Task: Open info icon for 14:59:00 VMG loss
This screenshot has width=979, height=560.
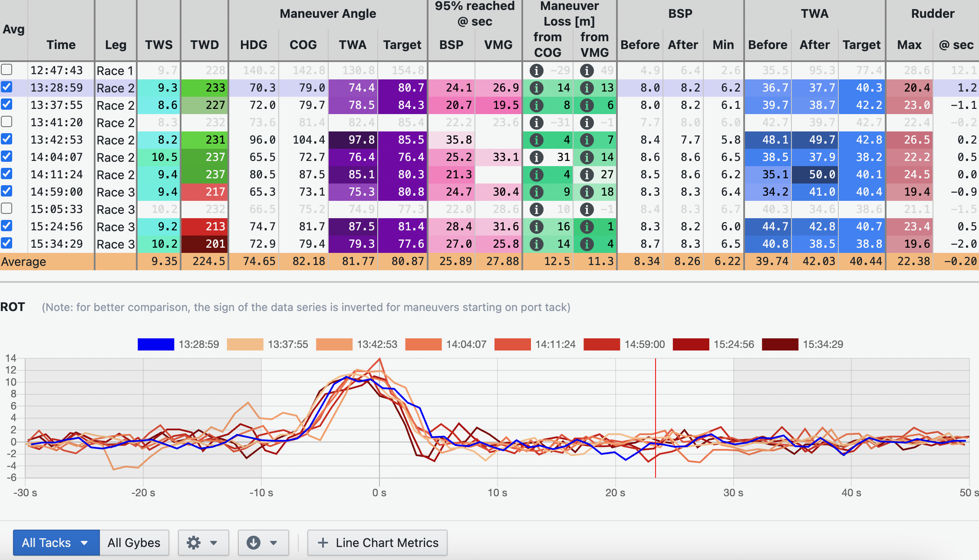Action: pos(587,192)
